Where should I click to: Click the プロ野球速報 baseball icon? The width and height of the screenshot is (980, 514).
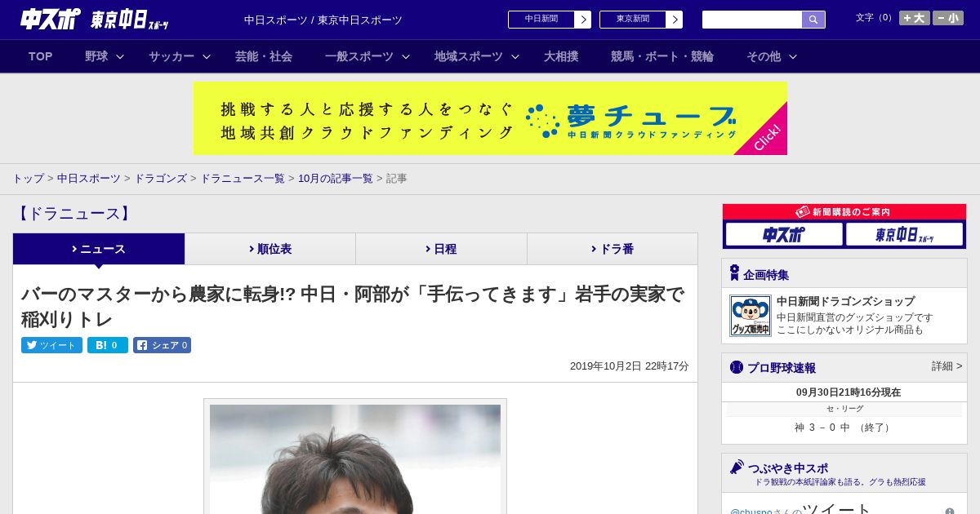click(x=737, y=367)
